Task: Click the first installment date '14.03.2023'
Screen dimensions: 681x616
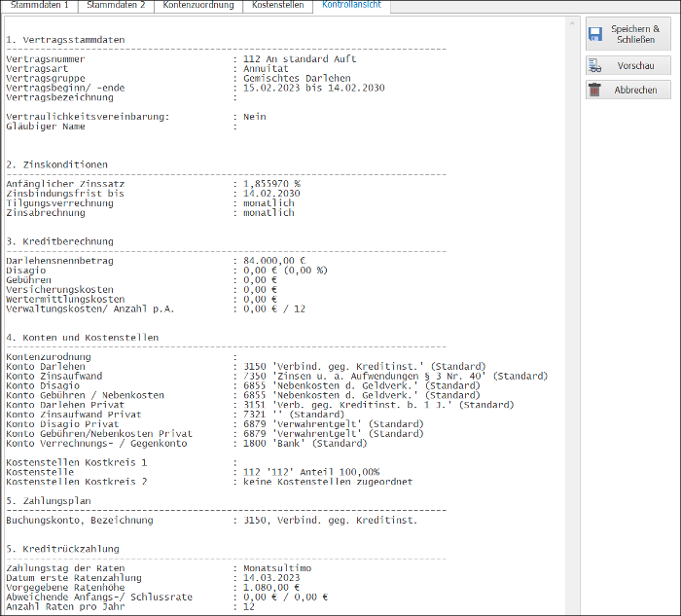Action: click(x=271, y=578)
